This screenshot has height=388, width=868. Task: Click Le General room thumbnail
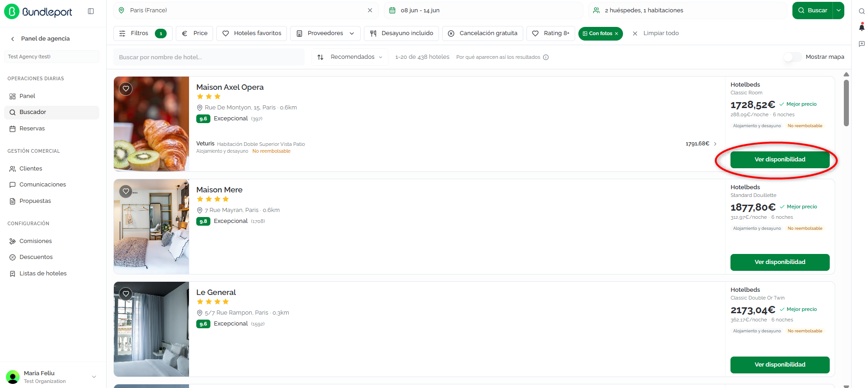[152, 329]
